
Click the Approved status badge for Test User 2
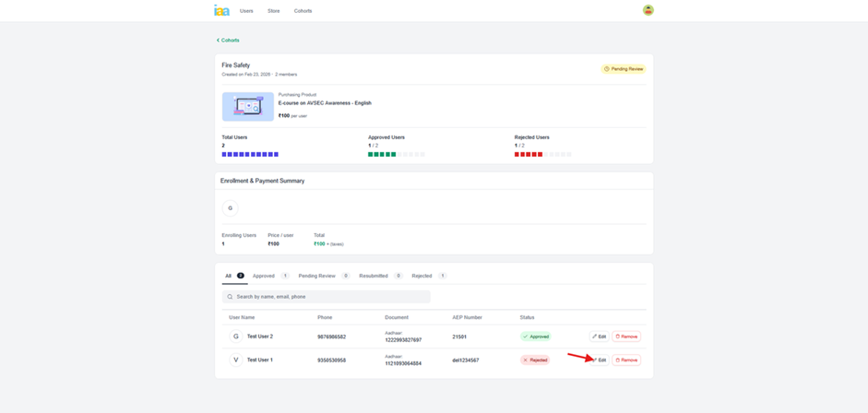point(535,336)
